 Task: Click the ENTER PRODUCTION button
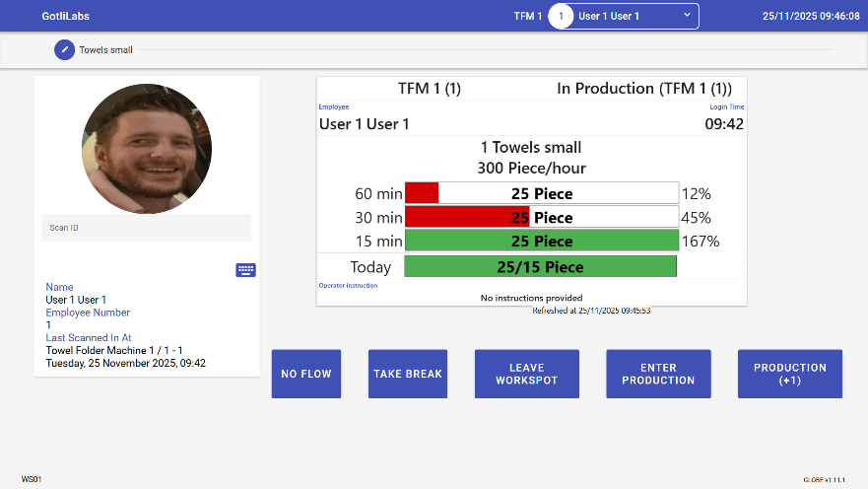pyautogui.click(x=658, y=374)
